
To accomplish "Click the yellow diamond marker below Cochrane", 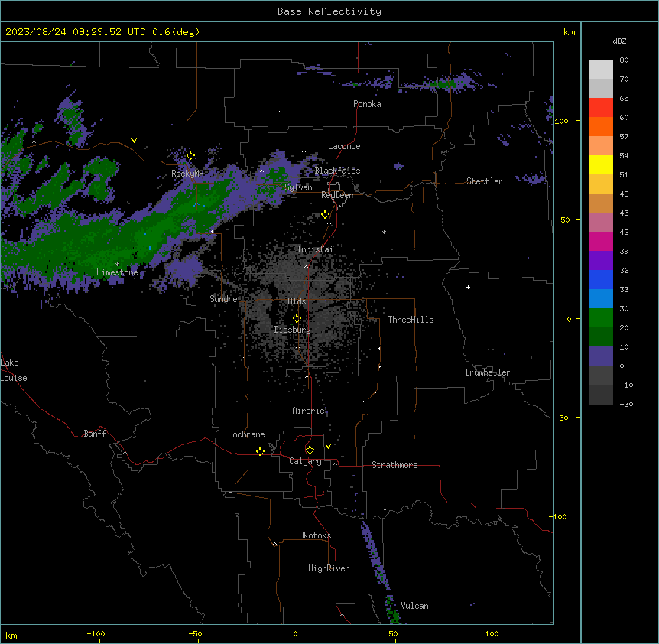I will 260,451.
